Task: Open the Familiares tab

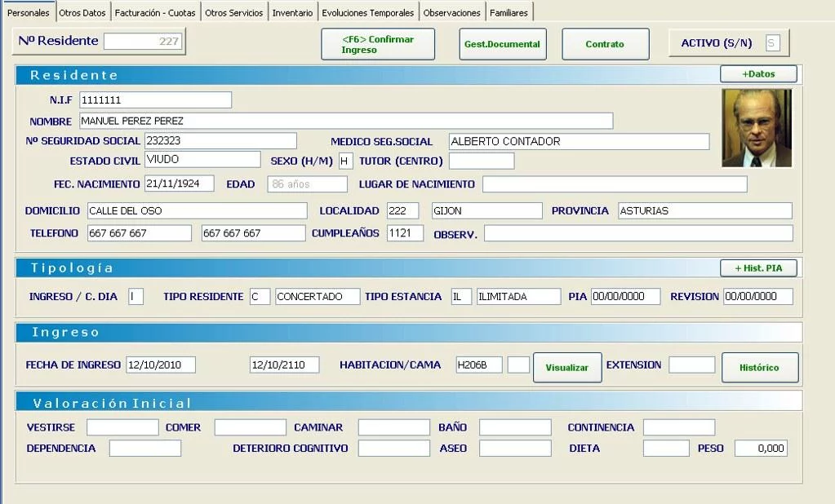Action: pos(509,12)
